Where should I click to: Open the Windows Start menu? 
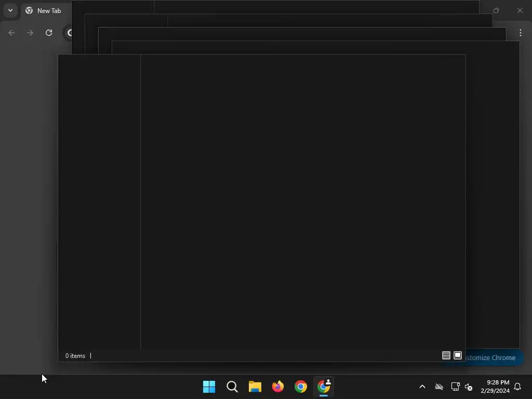(x=209, y=387)
